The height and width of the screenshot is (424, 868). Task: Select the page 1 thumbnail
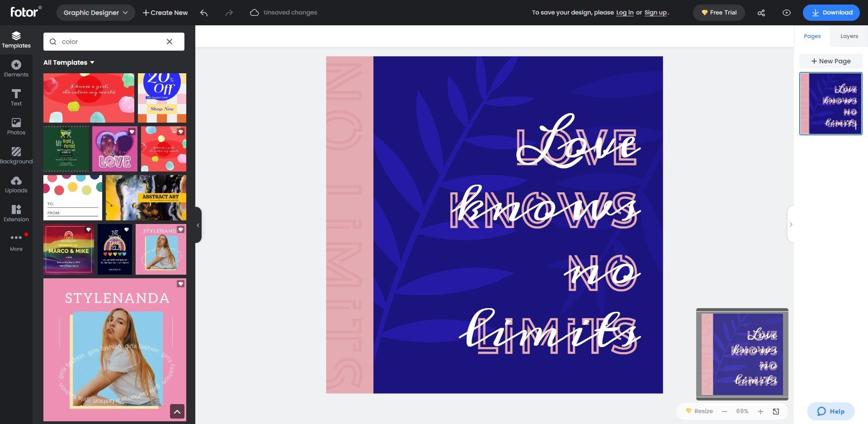830,104
